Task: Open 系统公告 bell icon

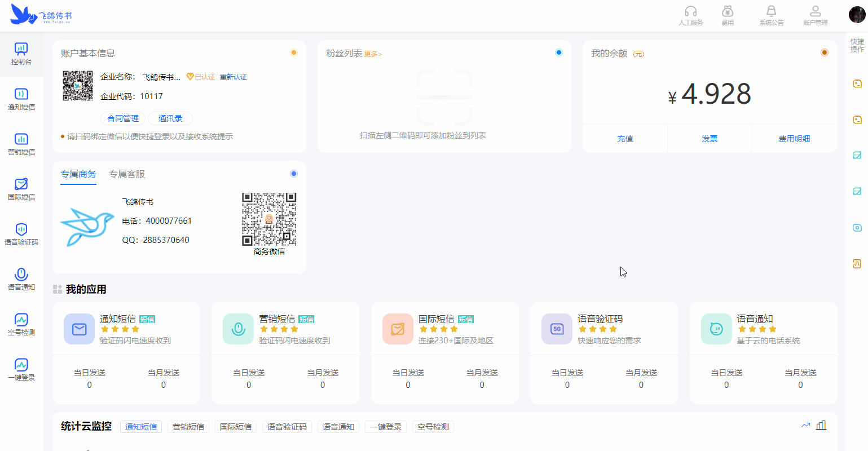Action: [771, 11]
